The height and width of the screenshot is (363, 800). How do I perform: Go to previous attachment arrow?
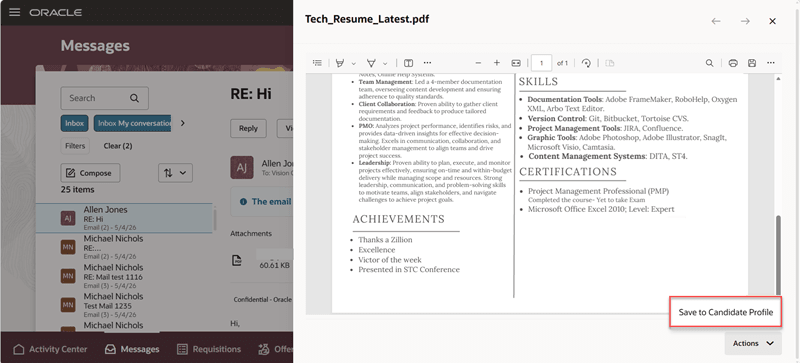coord(716,21)
